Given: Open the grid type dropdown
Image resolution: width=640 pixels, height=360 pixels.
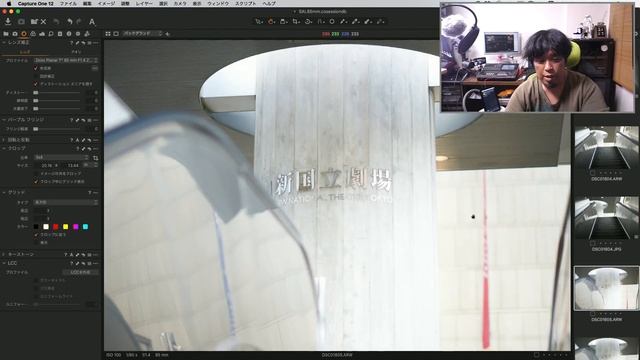Looking at the screenshot, I should pyautogui.click(x=66, y=202).
